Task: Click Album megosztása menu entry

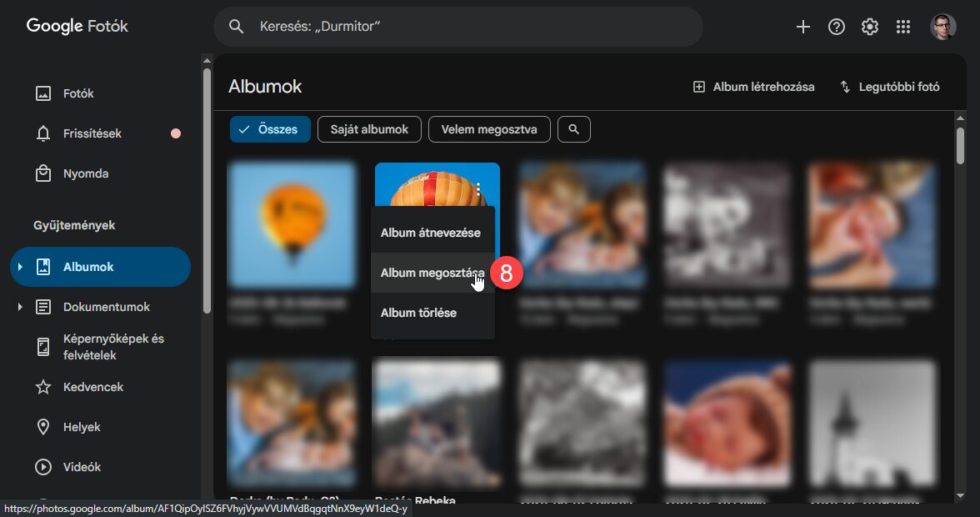Action: point(430,273)
